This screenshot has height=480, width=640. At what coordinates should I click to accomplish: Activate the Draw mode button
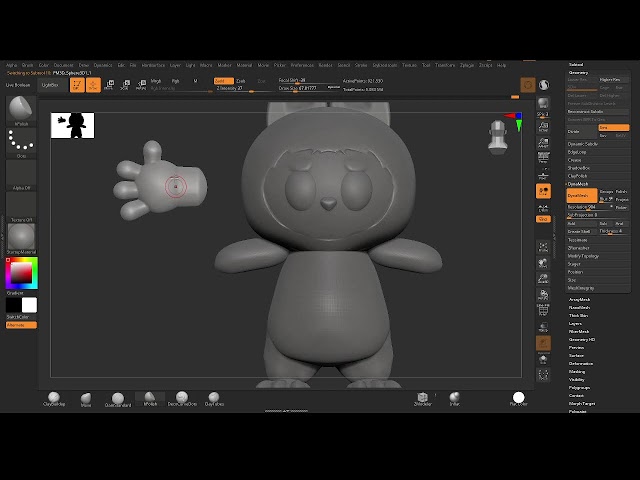pyautogui.click(x=93, y=85)
